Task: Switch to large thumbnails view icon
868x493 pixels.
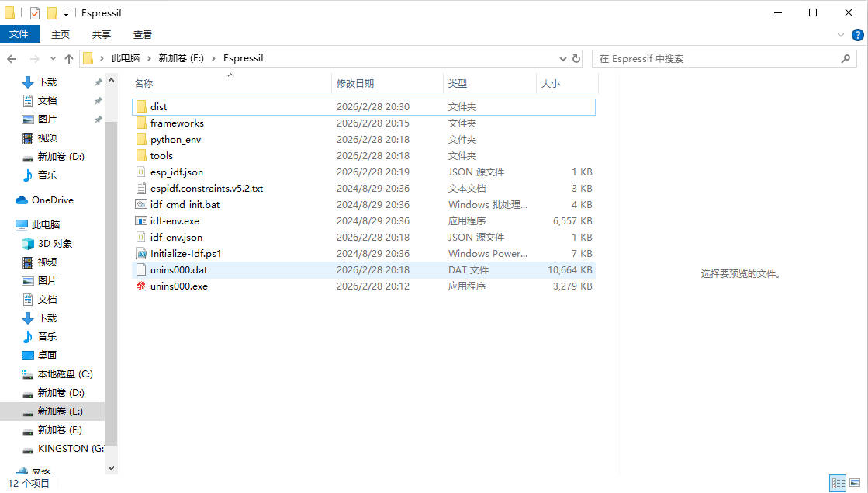Action: [x=856, y=483]
